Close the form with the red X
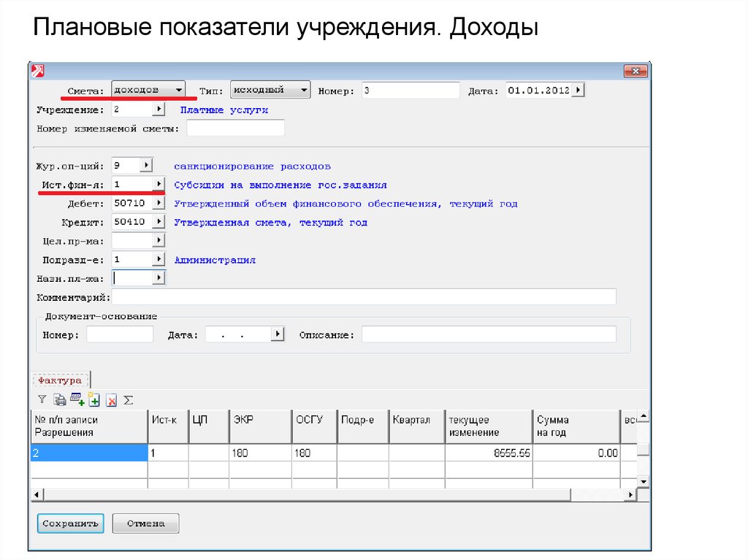The height and width of the screenshot is (560, 748). pos(636,71)
